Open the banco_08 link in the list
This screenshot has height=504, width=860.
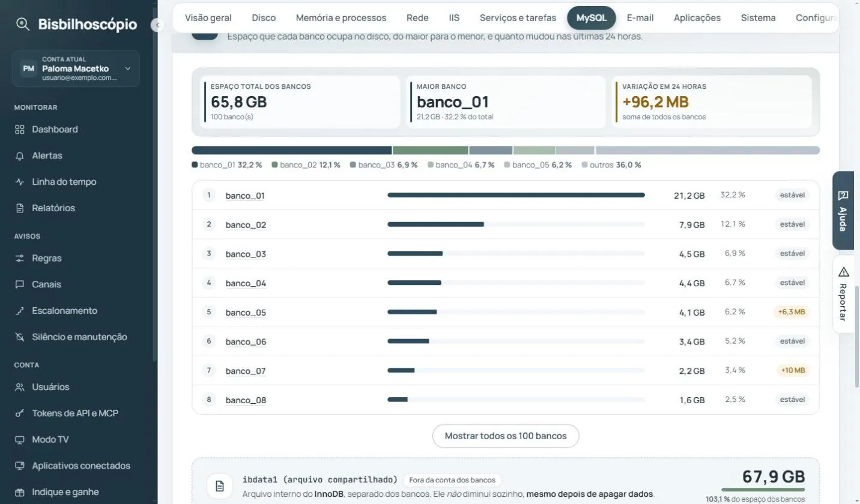246,400
